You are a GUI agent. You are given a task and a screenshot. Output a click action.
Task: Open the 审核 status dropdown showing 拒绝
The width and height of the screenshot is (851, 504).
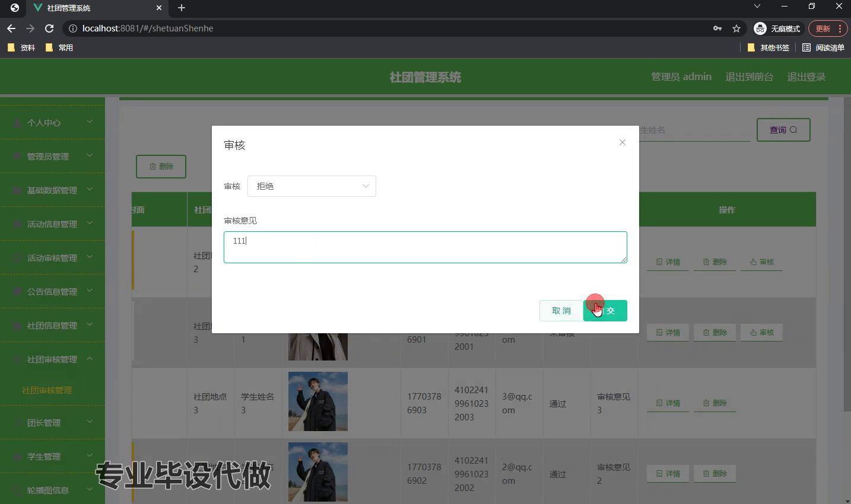point(312,186)
